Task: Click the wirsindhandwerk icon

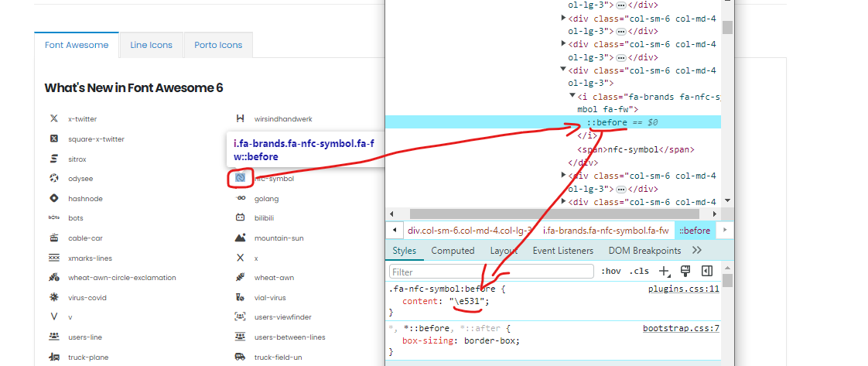Action: click(241, 118)
